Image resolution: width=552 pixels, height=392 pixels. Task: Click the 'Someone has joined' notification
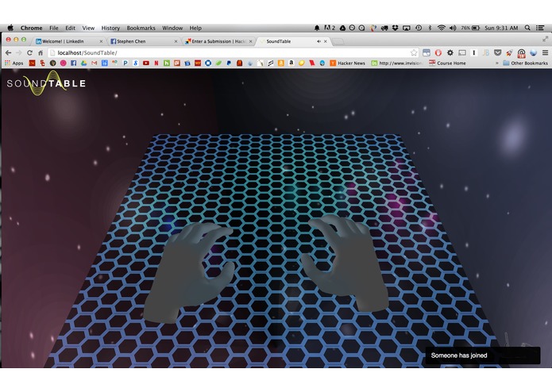tap(483, 355)
